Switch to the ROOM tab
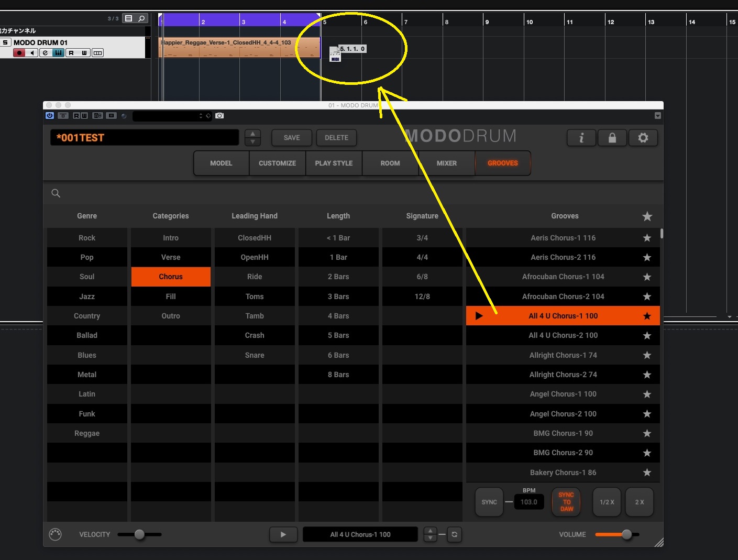The width and height of the screenshot is (738, 560). [x=390, y=163]
